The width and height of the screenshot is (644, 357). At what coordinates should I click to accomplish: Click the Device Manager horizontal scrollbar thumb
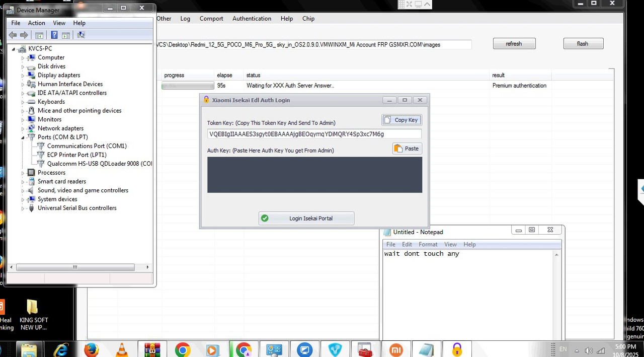click(x=75, y=267)
